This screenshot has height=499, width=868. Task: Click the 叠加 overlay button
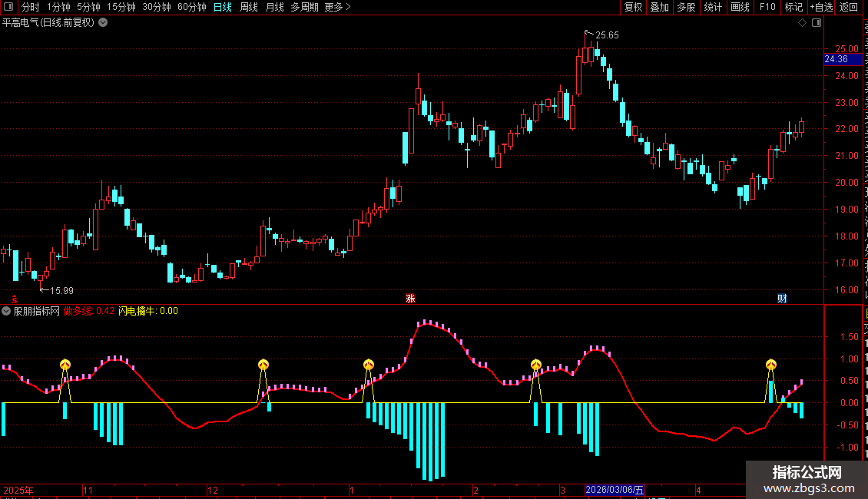coord(660,7)
